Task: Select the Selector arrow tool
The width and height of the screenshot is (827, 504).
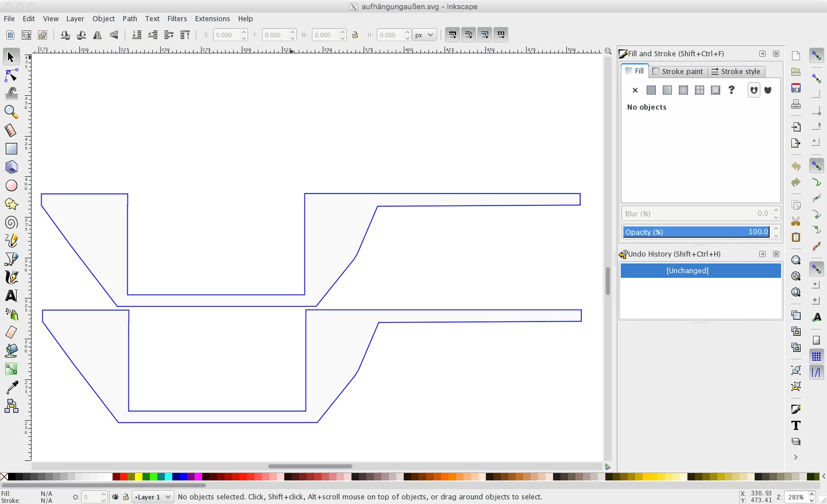Action: tap(11, 56)
